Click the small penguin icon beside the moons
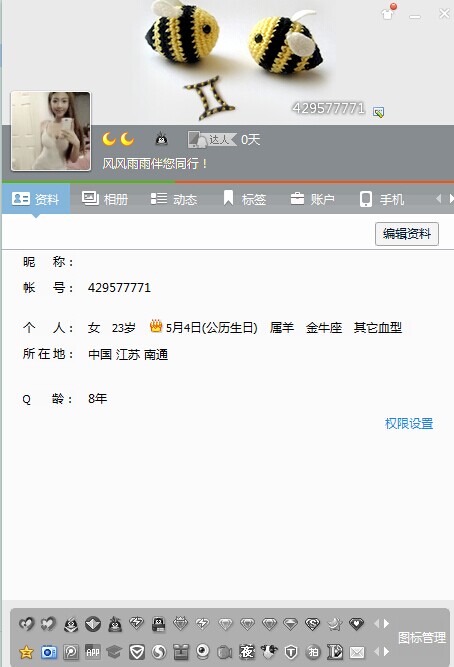 tap(161, 139)
